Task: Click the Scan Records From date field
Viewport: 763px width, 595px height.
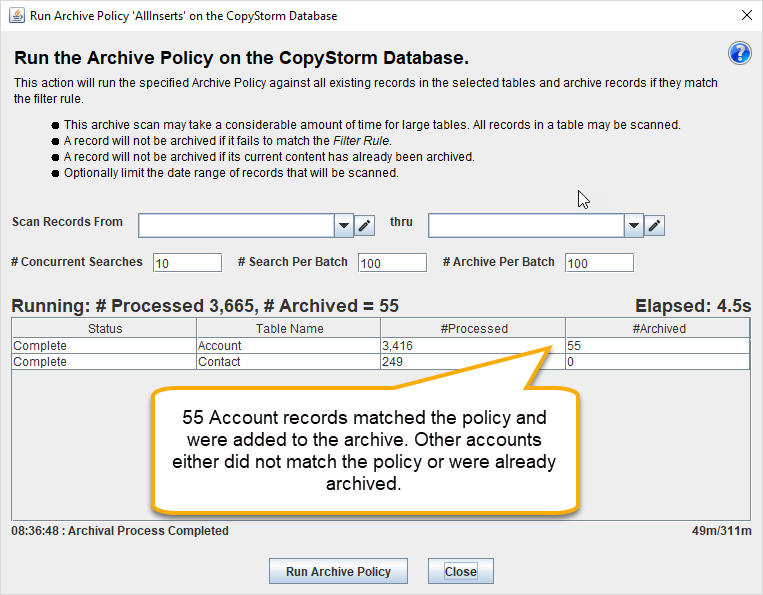Action: [x=236, y=225]
